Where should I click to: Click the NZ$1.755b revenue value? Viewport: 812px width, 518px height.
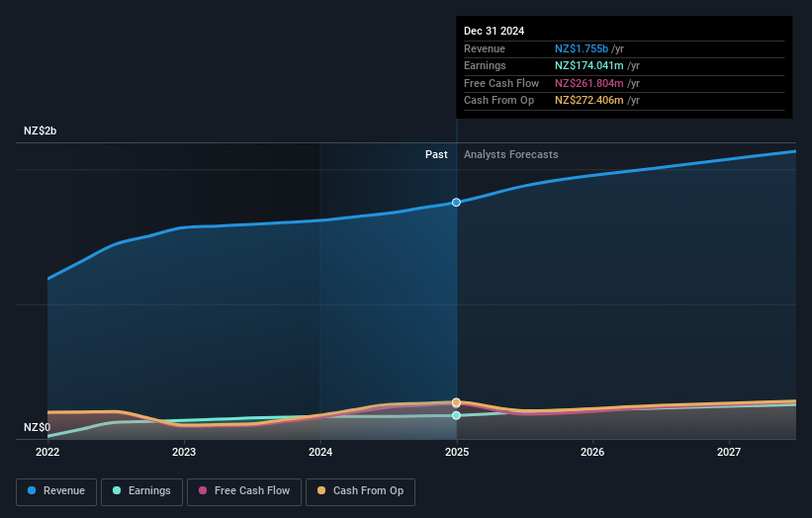coord(582,48)
